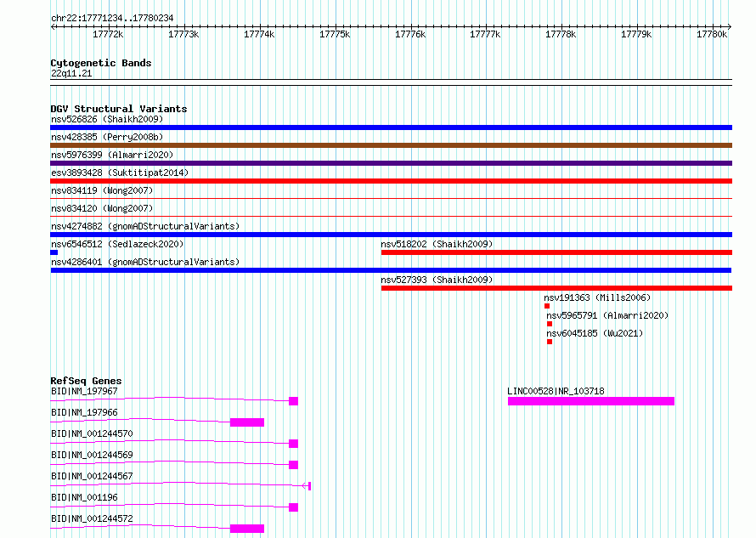Click the nsv834120 (Wong2007) thin red line
756x538 pixels.
click(x=391, y=216)
